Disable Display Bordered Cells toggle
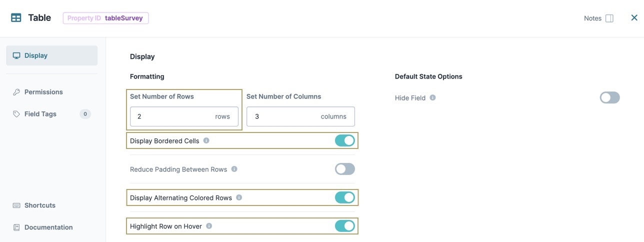 (345, 140)
